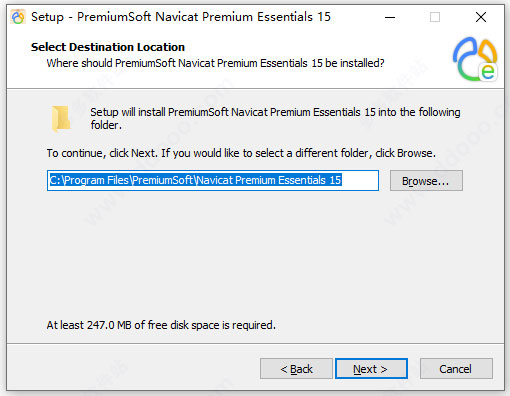Viewport: 510px width, 396px height.
Task: Click the 'Setup will install' description text
Action: coord(275,118)
